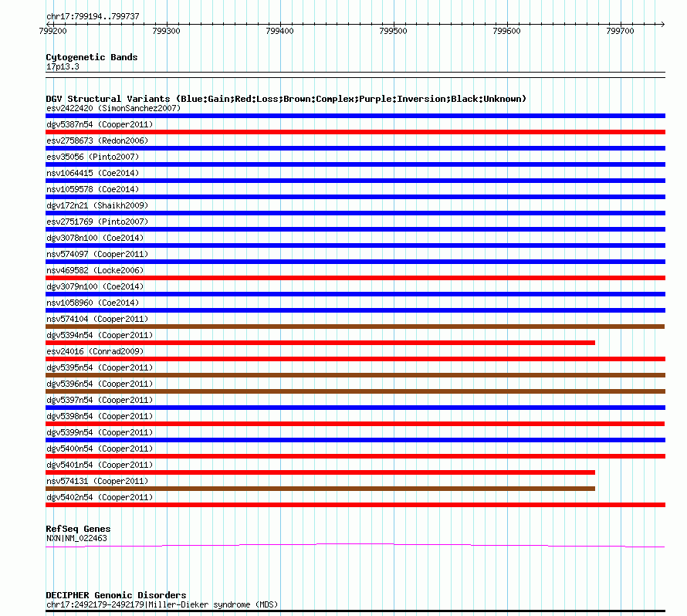Click the left arrow of the ruler
The width and height of the screenshot is (687, 616).
(48, 24)
